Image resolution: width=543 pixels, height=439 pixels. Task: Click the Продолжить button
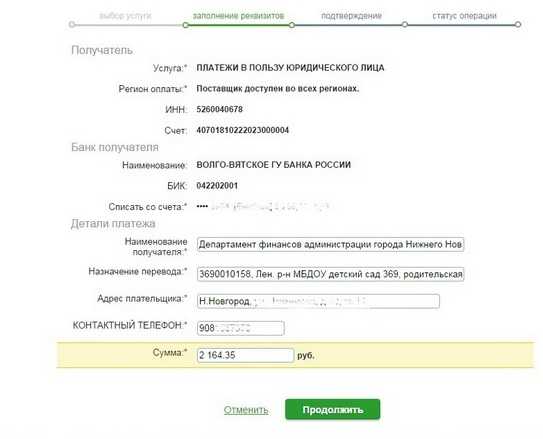(x=332, y=409)
